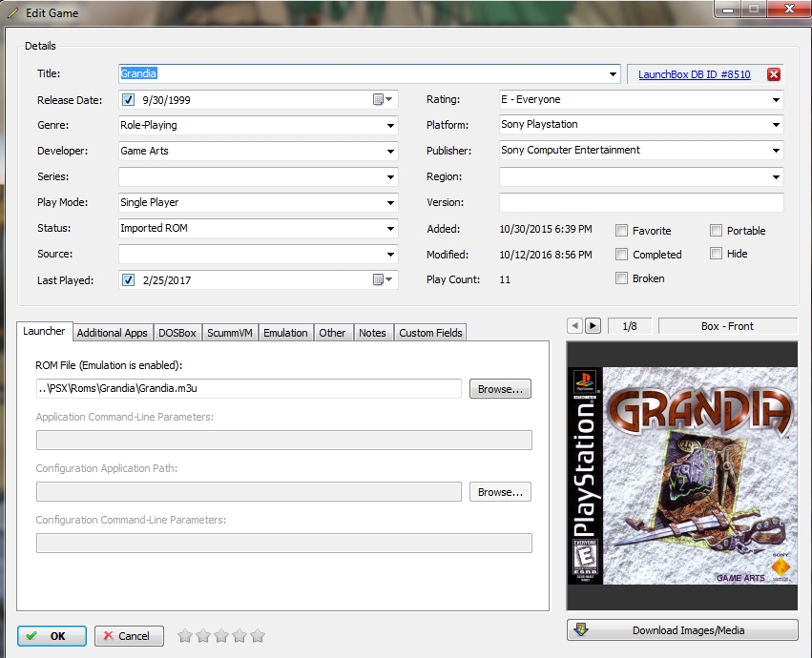Click the Modified date 10/12/2016 8:56 PM

(x=546, y=255)
